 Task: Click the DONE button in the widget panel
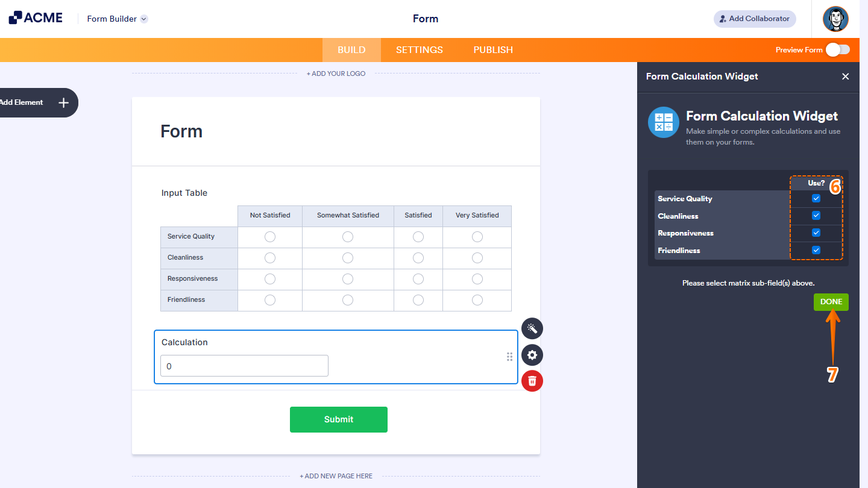coord(831,301)
